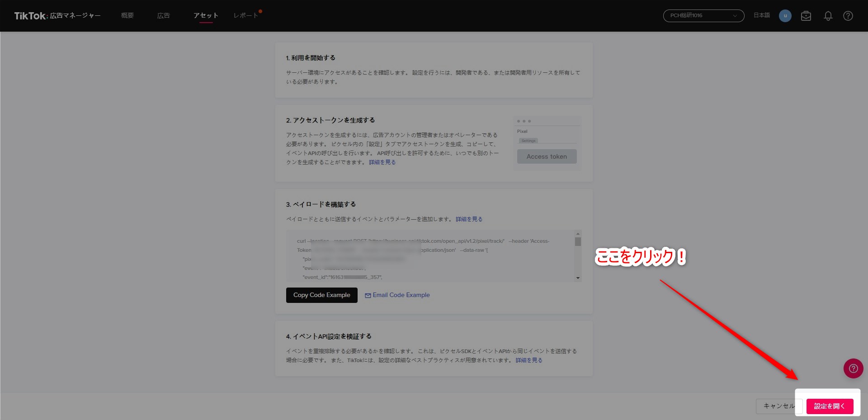Click the TikTok Ads Manager logo
Screen dimensions: 868x420
[x=57, y=16]
